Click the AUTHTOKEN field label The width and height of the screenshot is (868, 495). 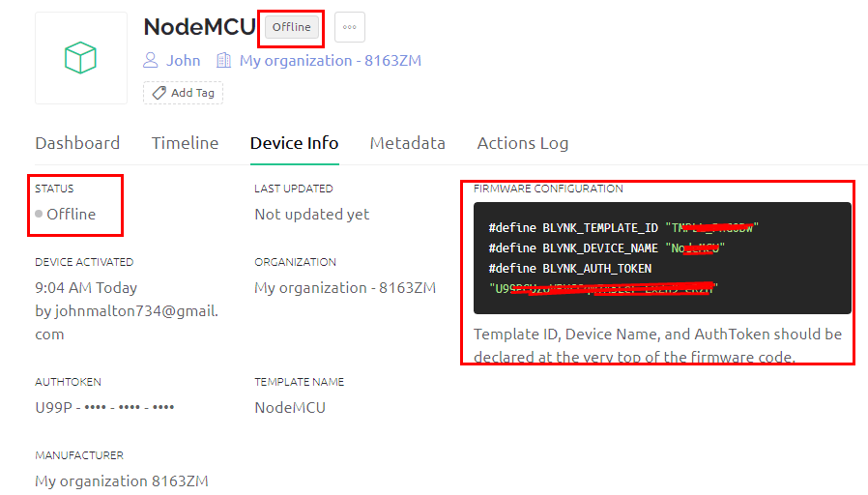[x=68, y=382]
